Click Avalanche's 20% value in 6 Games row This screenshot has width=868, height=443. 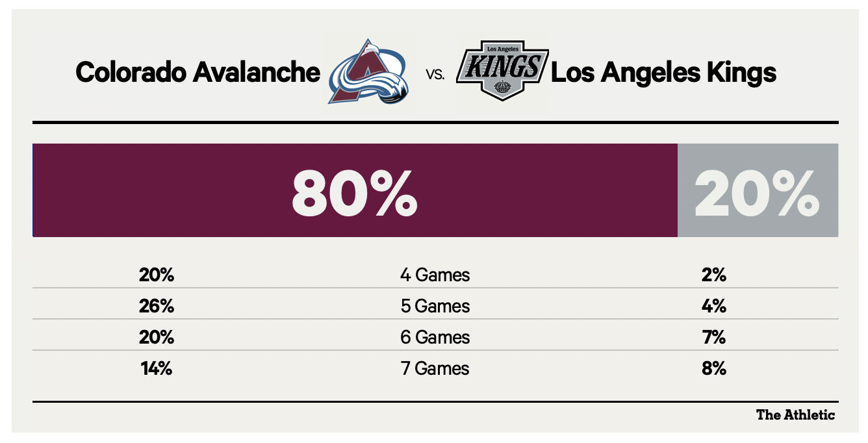157,338
